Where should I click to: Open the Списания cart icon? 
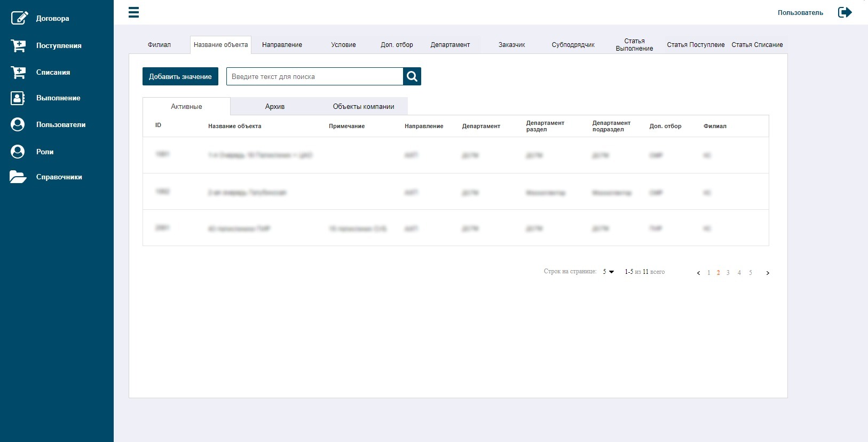(x=18, y=72)
